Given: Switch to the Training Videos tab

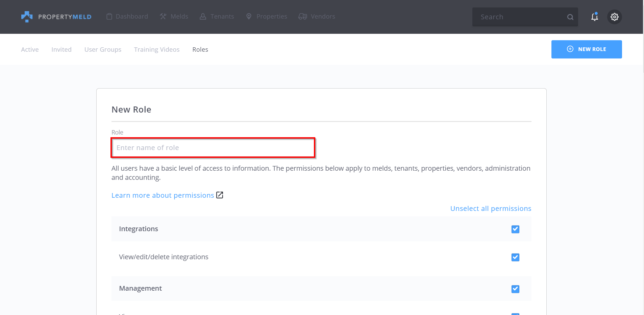Looking at the screenshot, I should click(156, 50).
